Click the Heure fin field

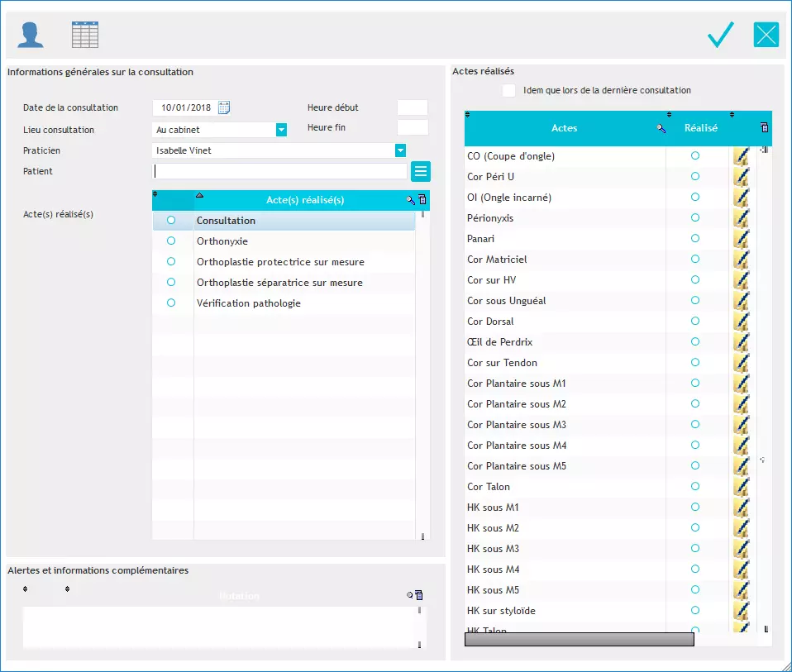click(x=413, y=128)
